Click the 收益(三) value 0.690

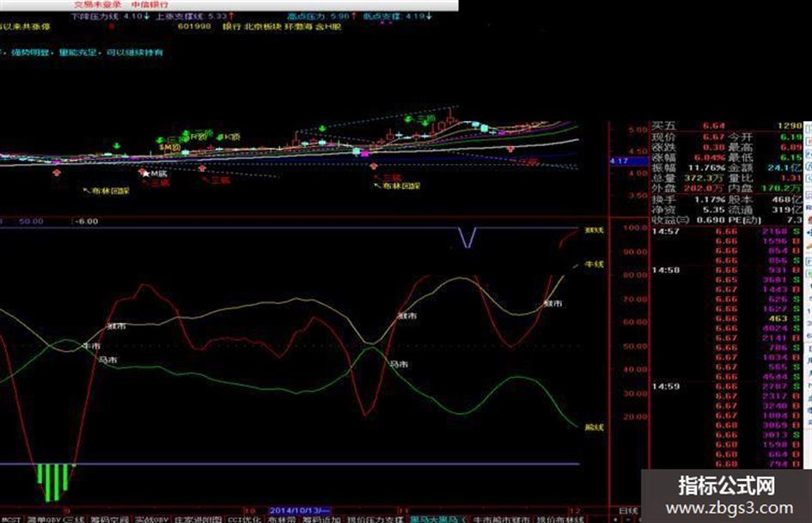click(711, 220)
